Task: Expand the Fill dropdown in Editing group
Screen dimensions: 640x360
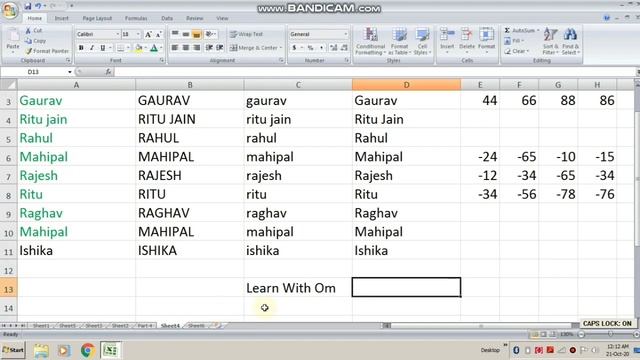Action: point(522,41)
